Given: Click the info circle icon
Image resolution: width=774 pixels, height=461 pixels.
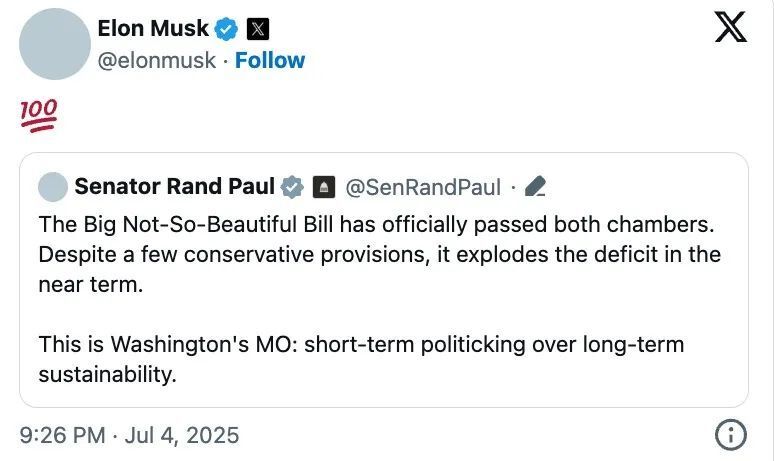Looking at the screenshot, I should 731,435.
